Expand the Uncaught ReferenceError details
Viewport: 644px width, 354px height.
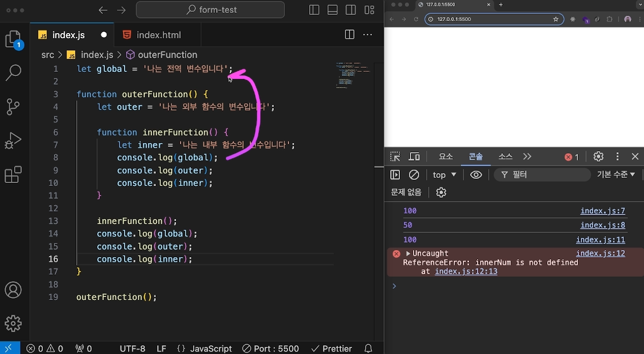click(x=408, y=254)
